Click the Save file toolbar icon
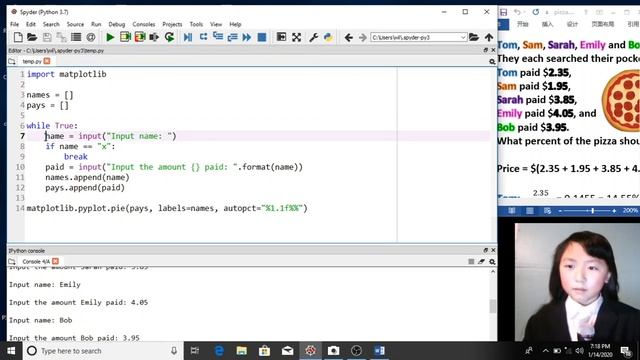The height and width of the screenshot is (360, 640). [x=47, y=38]
